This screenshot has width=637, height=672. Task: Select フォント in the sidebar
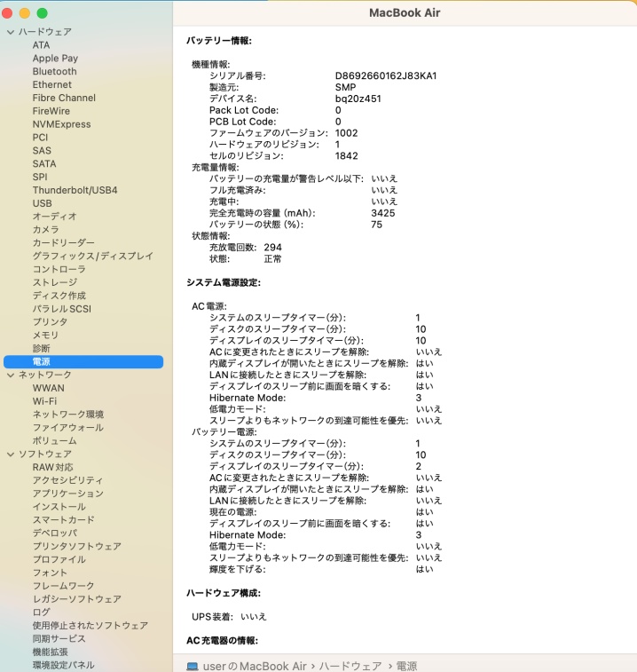point(50,573)
